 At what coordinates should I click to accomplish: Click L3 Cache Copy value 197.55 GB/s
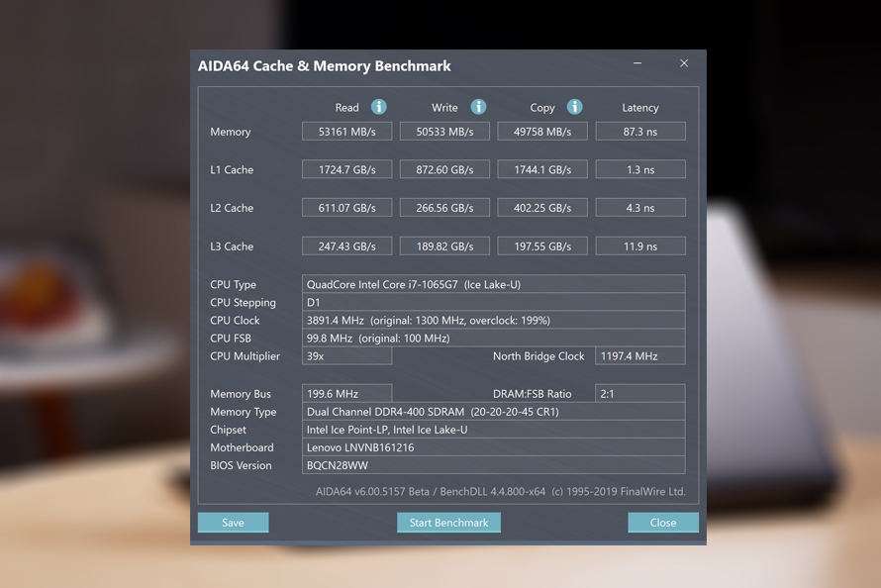(x=542, y=245)
